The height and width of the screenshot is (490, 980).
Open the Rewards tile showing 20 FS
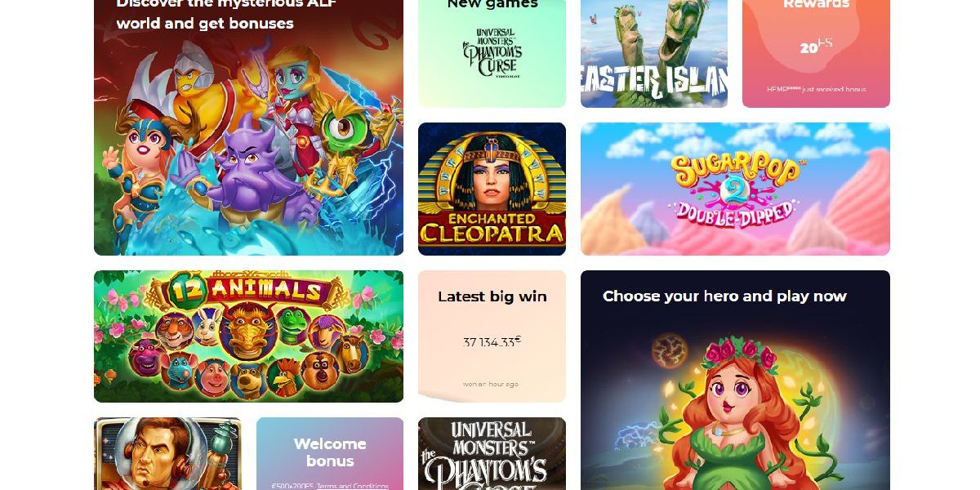tap(816, 53)
